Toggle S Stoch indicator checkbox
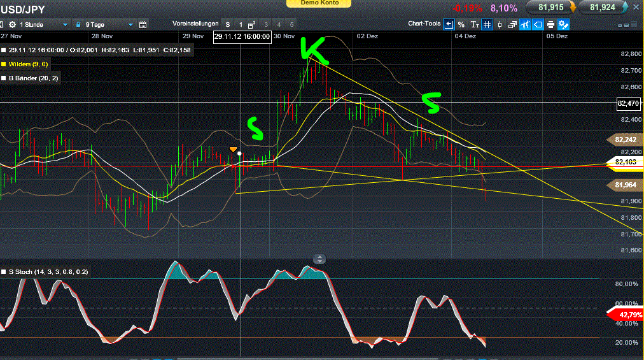The image size is (644, 360). [4, 271]
